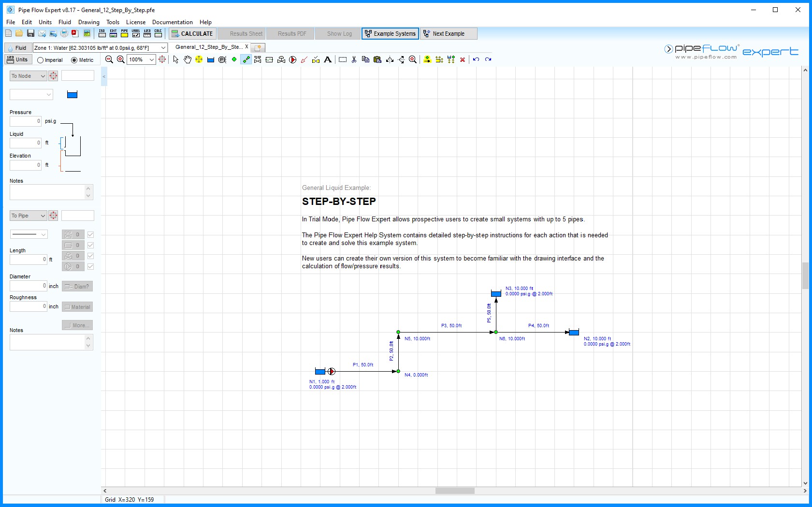
Task: Open the Documentation menu
Action: (173, 22)
